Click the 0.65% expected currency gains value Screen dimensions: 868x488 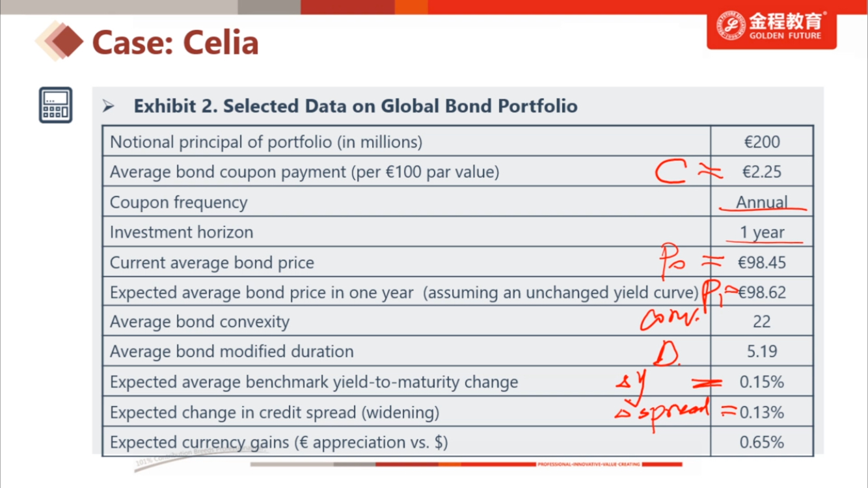761,442
